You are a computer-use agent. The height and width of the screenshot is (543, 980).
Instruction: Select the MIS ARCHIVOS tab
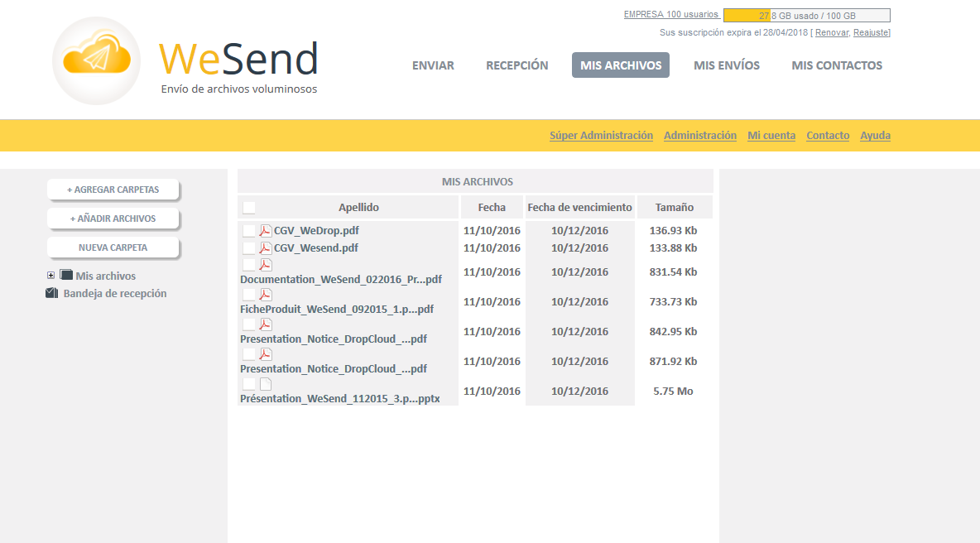point(621,65)
